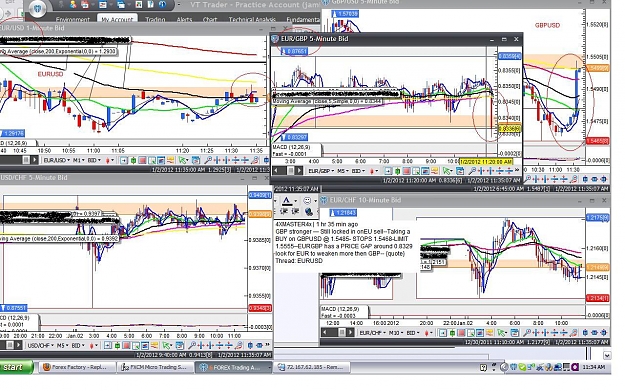
Task: Open the smiley emoticon picker
Action: 307,200
